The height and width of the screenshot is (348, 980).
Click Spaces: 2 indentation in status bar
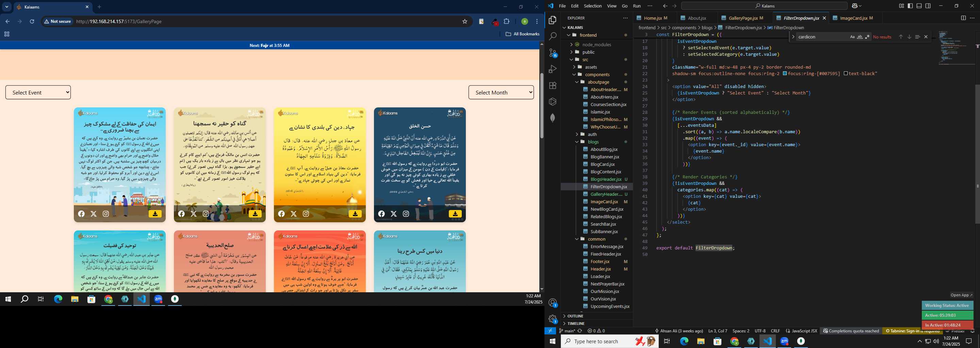tap(741, 331)
